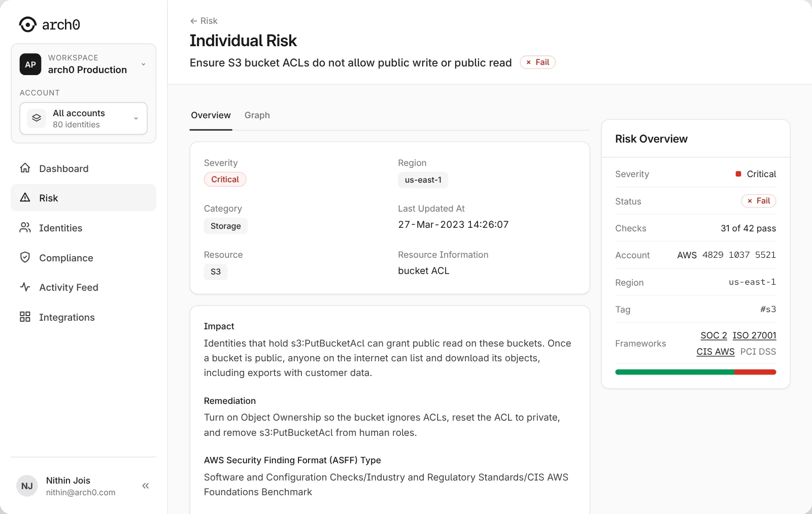The width and height of the screenshot is (812, 514).
Task: Click the red Critical severity square
Action: pyautogui.click(x=738, y=174)
